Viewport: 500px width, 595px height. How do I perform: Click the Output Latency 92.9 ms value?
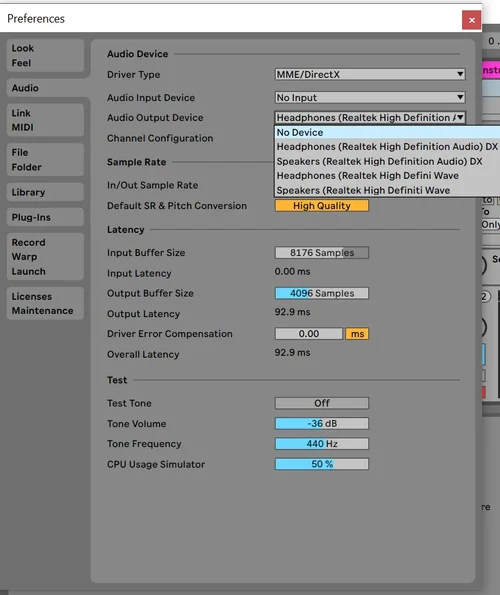coord(292,312)
